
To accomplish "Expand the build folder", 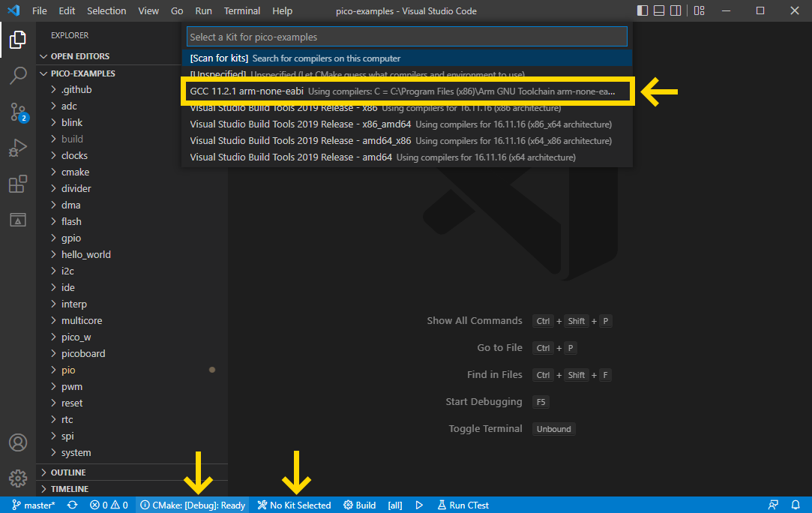I will coord(72,139).
